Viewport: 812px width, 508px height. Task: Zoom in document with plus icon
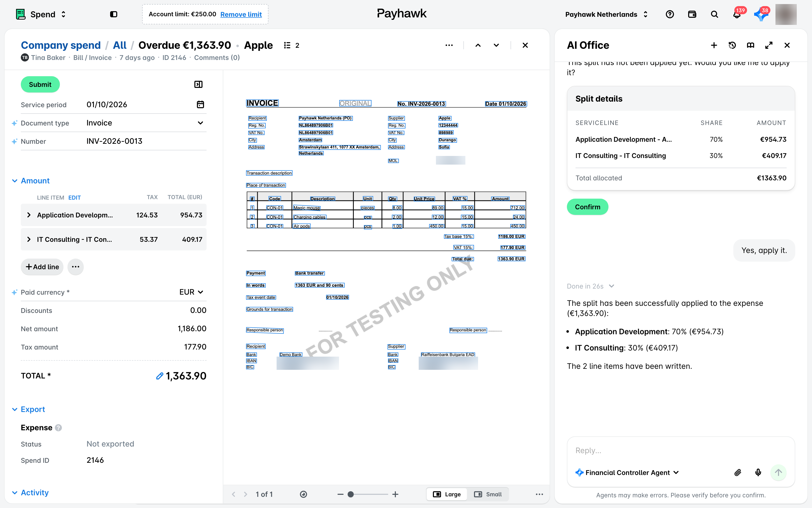pyautogui.click(x=395, y=494)
